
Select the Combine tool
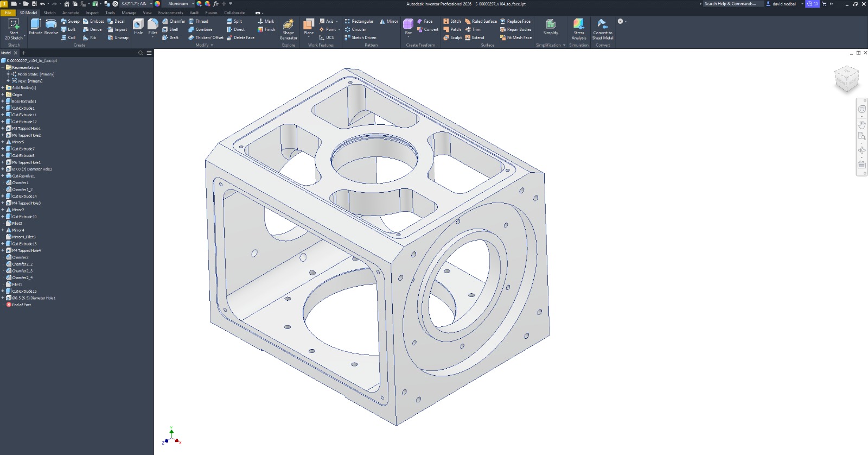tap(200, 29)
